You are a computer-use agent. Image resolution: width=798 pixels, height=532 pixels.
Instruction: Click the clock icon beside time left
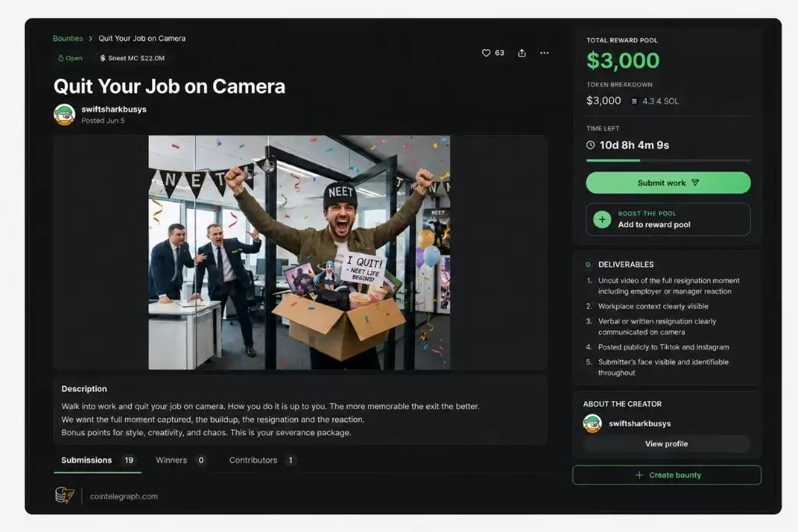tap(591, 145)
